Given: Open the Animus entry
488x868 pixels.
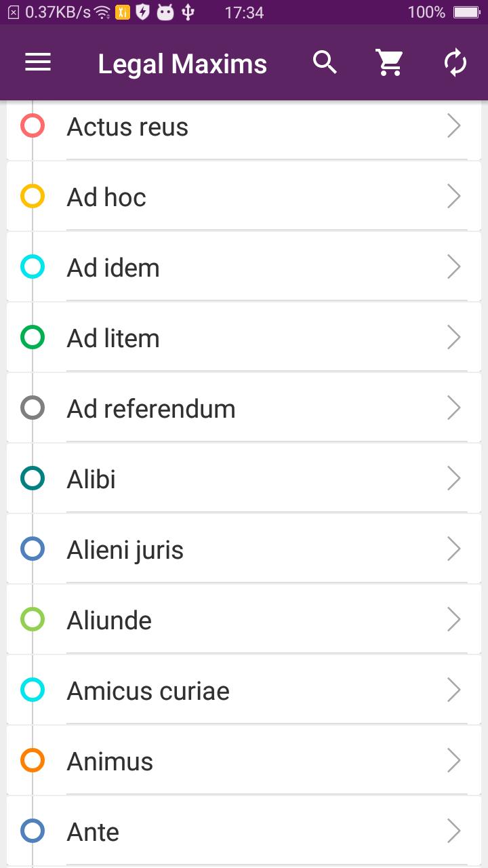Looking at the screenshot, I should click(110, 762).
